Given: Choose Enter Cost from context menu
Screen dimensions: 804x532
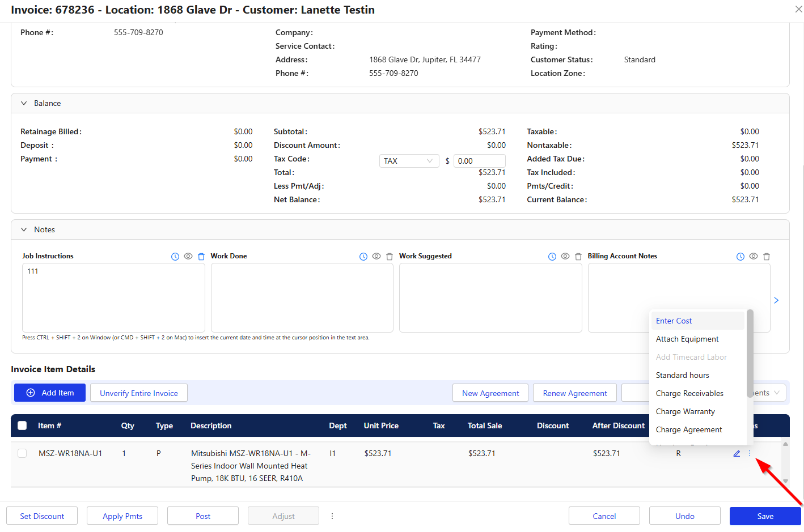Looking at the screenshot, I should click(697, 321).
